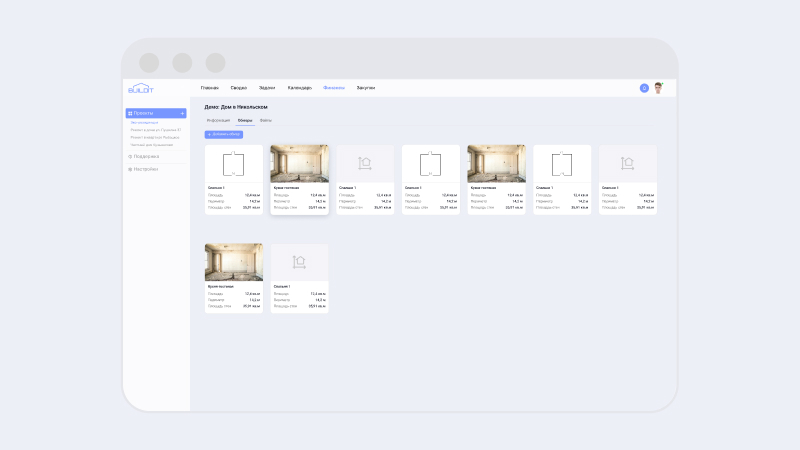Switch to the Информация tab

[218, 120]
